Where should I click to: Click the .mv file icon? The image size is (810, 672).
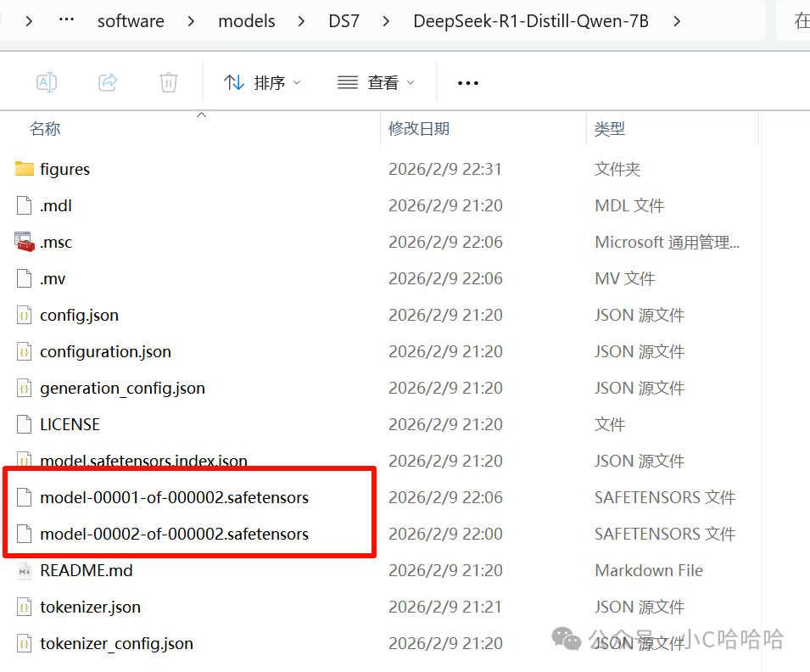click(x=25, y=278)
